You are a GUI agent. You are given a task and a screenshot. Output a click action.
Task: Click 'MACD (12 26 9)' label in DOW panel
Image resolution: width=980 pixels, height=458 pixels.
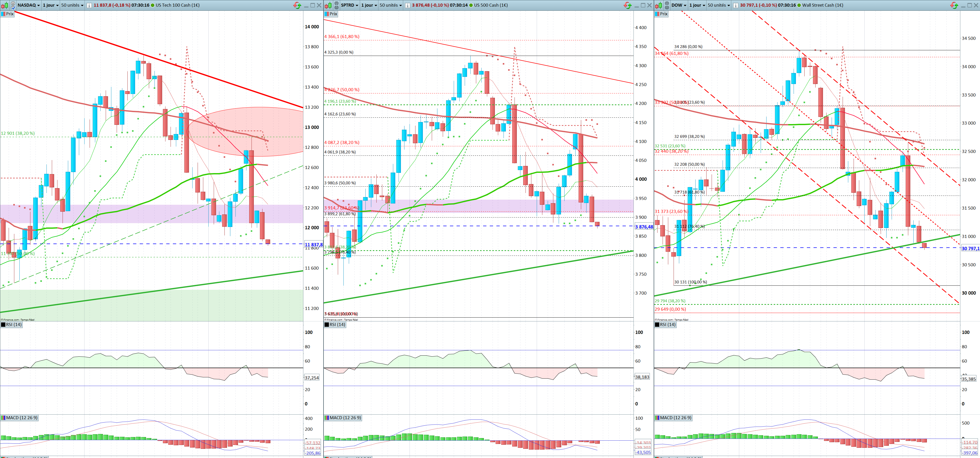[676, 418]
